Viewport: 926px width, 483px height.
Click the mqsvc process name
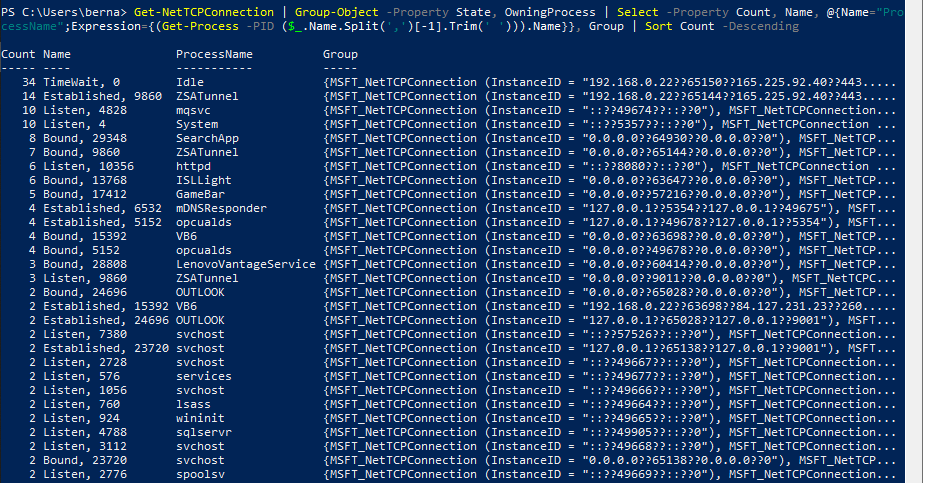pos(193,110)
